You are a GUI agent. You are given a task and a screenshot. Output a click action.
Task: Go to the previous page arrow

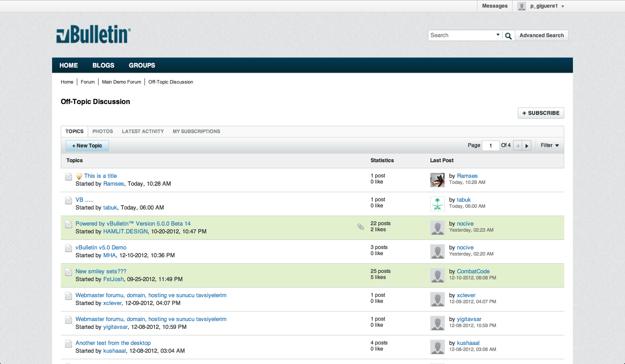(x=518, y=146)
